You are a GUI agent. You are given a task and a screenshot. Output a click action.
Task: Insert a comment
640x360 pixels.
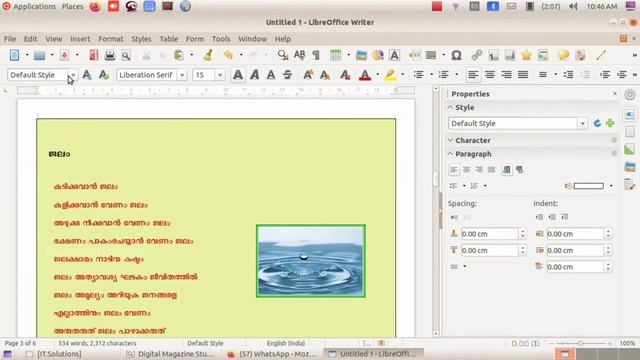pyautogui.click(x=563, y=55)
